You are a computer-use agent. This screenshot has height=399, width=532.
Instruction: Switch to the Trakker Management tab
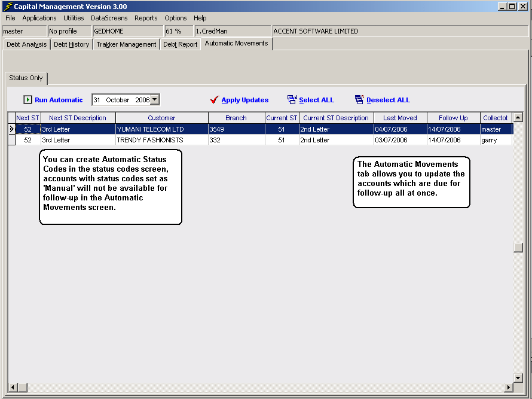click(x=126, y=44)
